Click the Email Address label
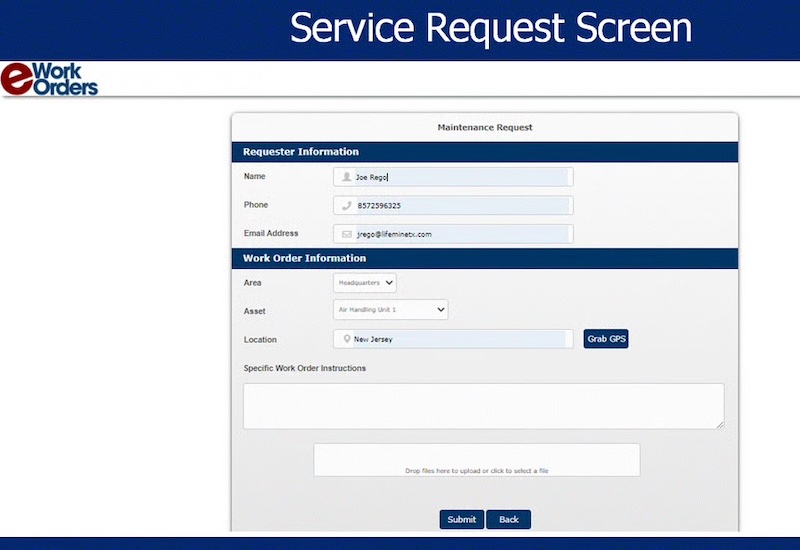Image resolution: width=800 pixels, height=550 pixels. tap(271, 233)
